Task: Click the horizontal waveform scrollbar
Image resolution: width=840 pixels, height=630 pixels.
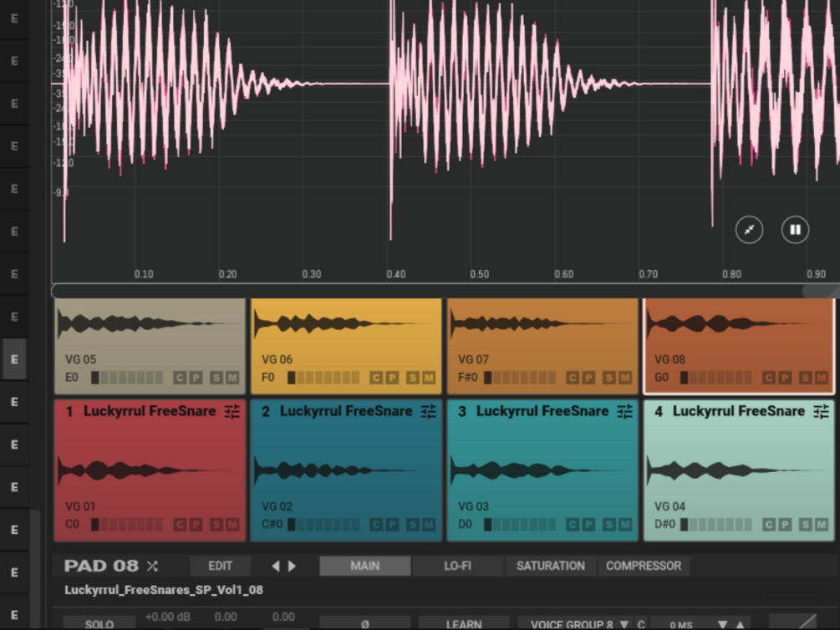Action: tap(445, 291)
